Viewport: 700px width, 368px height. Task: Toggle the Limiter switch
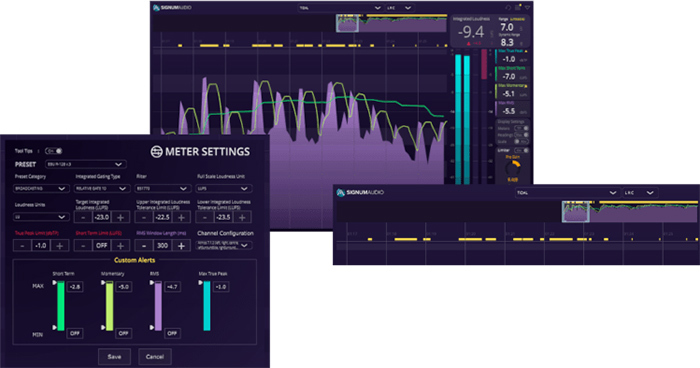[521, 151]
